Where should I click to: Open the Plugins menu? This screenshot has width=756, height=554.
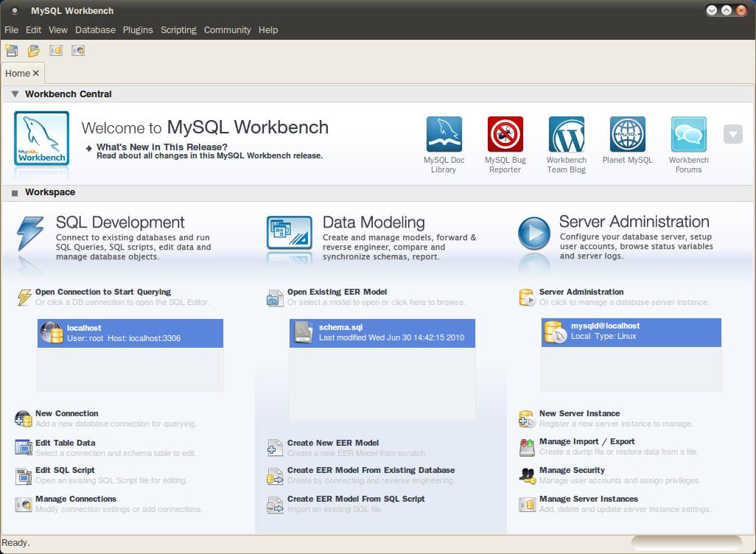coord(138,30)
